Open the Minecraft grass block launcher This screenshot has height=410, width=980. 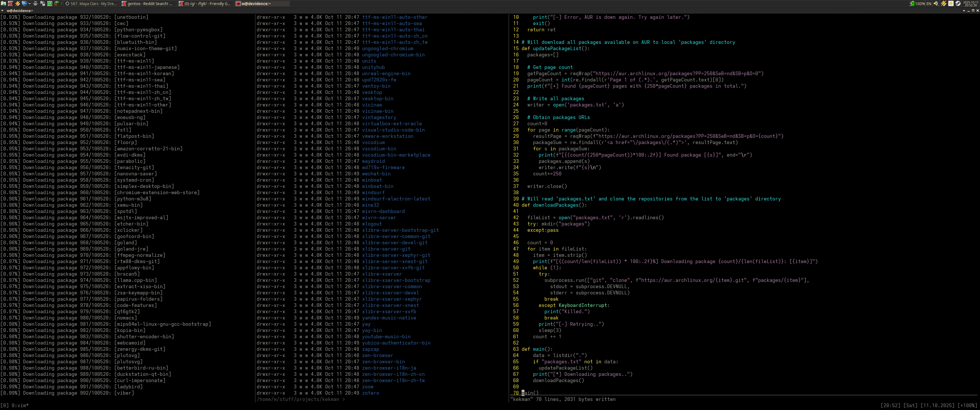57,3
